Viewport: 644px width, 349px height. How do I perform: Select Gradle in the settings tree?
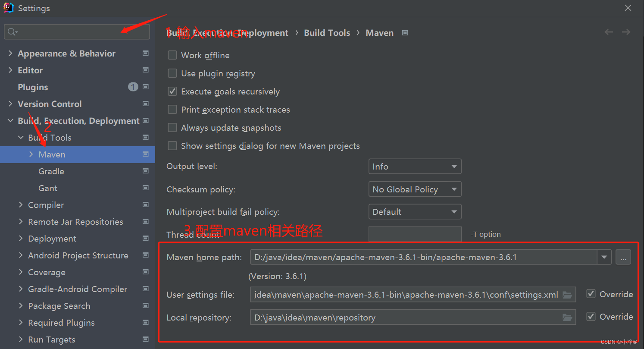tap(51, 171)
